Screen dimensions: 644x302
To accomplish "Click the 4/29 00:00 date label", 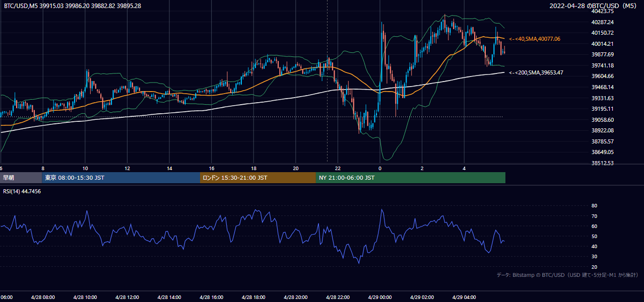I will pyautogui.click(x=379, y=297).
